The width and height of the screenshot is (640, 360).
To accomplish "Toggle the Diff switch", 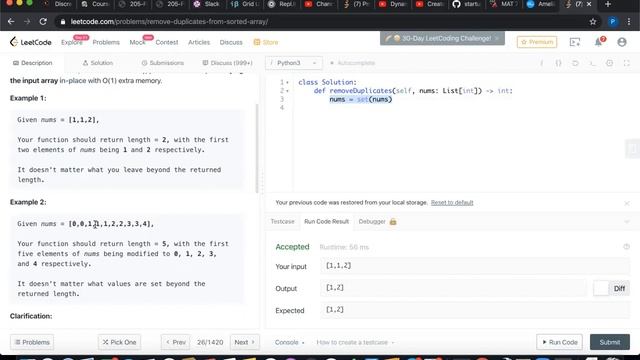I will pyautogui.click(x=611, y=289).
